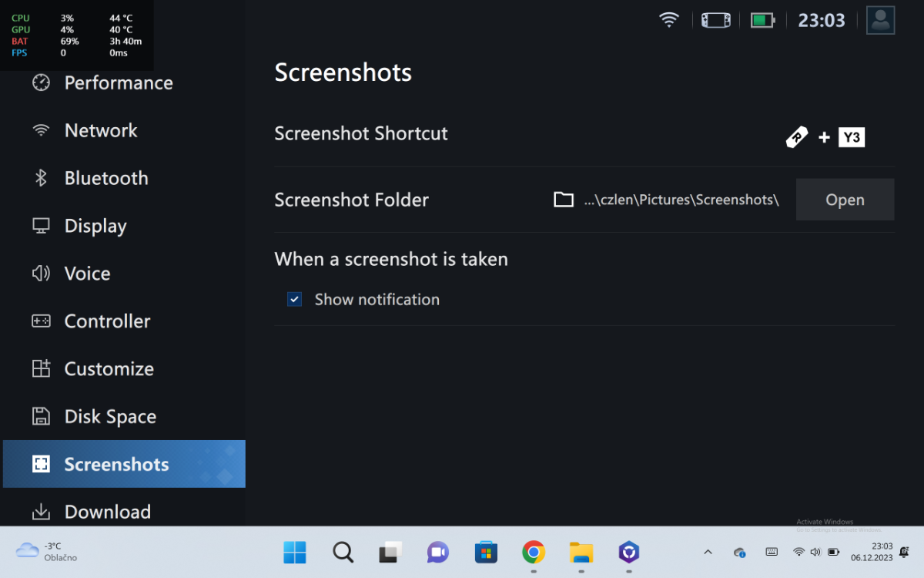
Task: Switch to the Disk Space section
Action: [x=110, y=417]
